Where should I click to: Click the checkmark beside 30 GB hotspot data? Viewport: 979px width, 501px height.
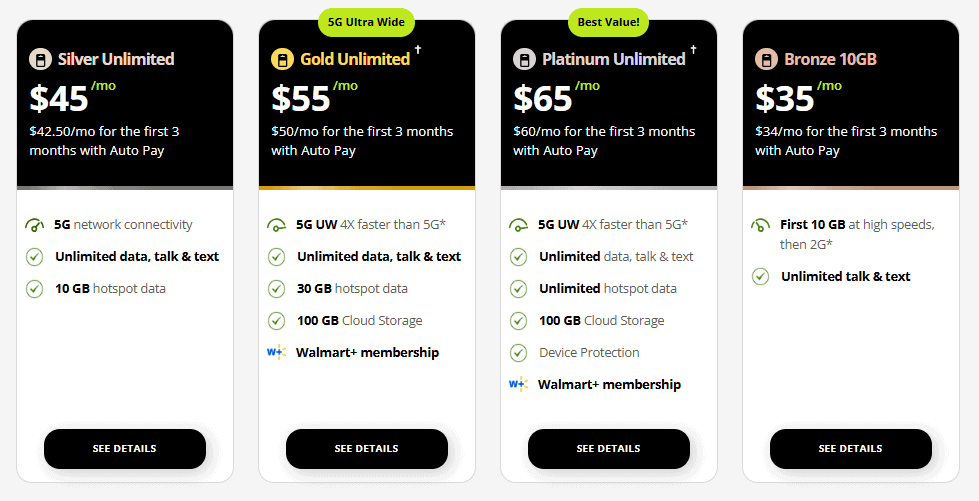tap(276, 289)
